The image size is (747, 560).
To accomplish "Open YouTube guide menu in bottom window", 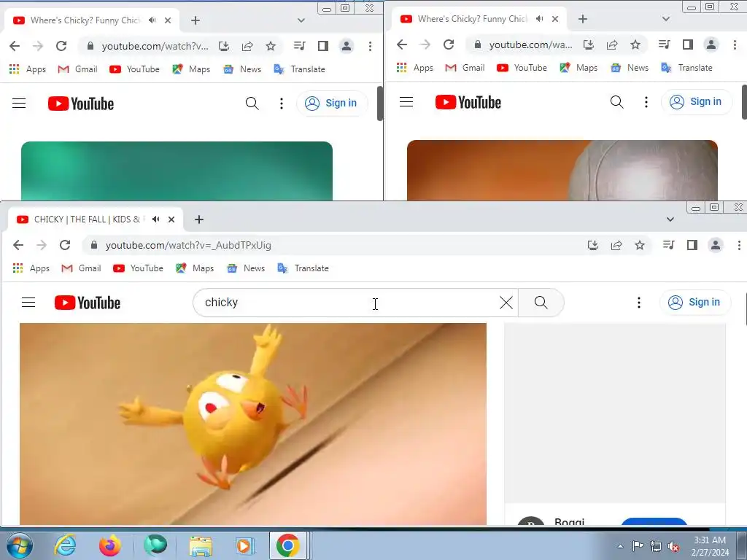I will coord(28,303).
